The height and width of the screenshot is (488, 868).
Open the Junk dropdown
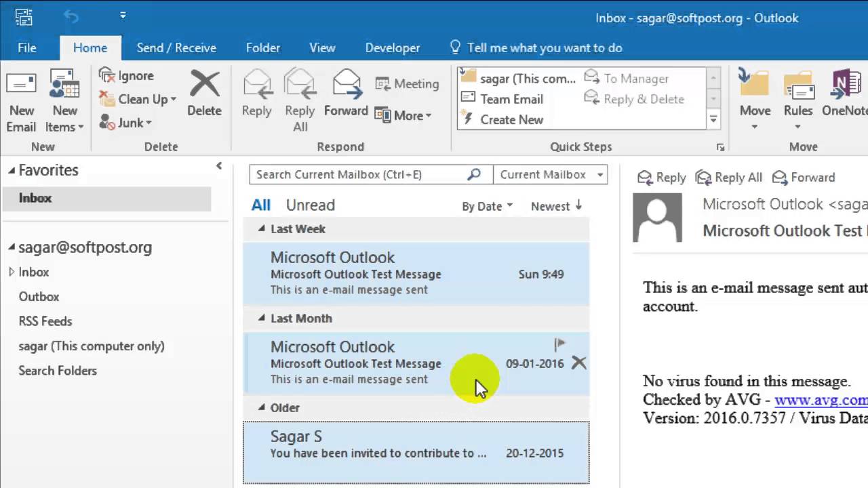pyautogui.click(x=125, y=123)
